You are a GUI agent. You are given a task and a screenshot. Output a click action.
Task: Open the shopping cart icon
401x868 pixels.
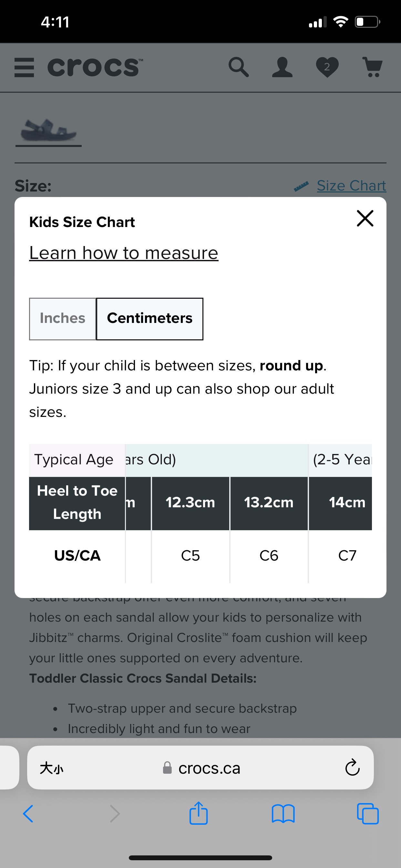373,67
